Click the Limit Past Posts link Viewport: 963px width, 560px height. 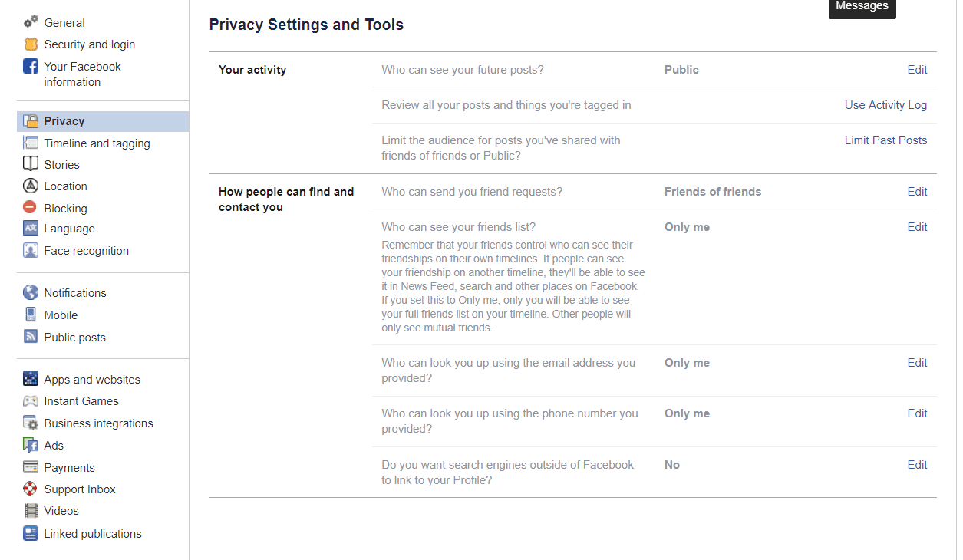click(x=885, y=140)
